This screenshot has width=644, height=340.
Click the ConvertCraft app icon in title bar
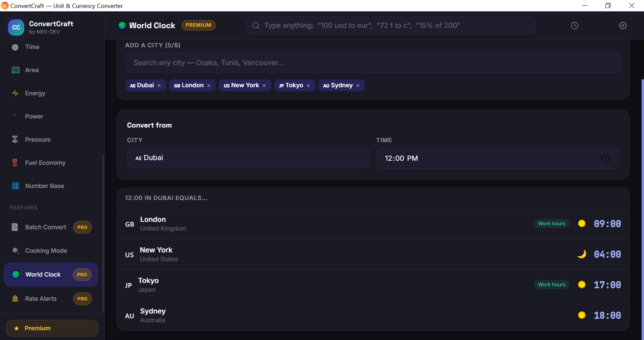(x=4, y=6)
